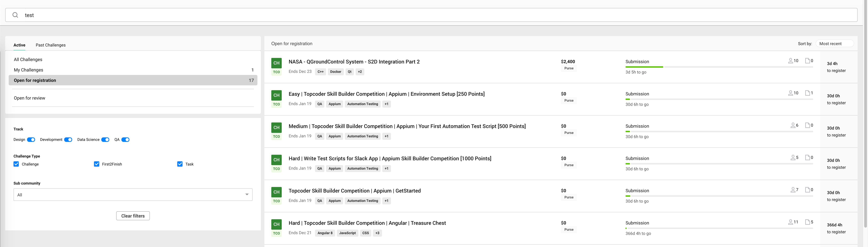Click the CH badge on Angular Treasure Chest row
The image size is (868, 247).
coord(276,224)
